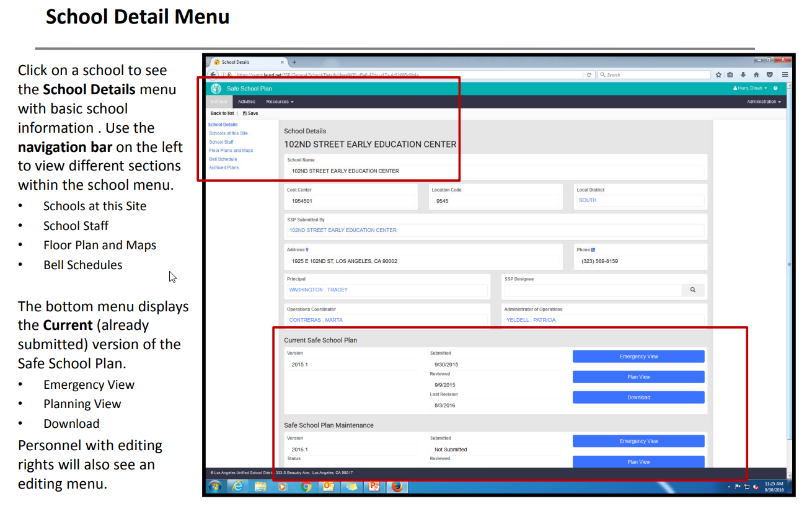Switch to the Activities tab

(x=247, y=102)
